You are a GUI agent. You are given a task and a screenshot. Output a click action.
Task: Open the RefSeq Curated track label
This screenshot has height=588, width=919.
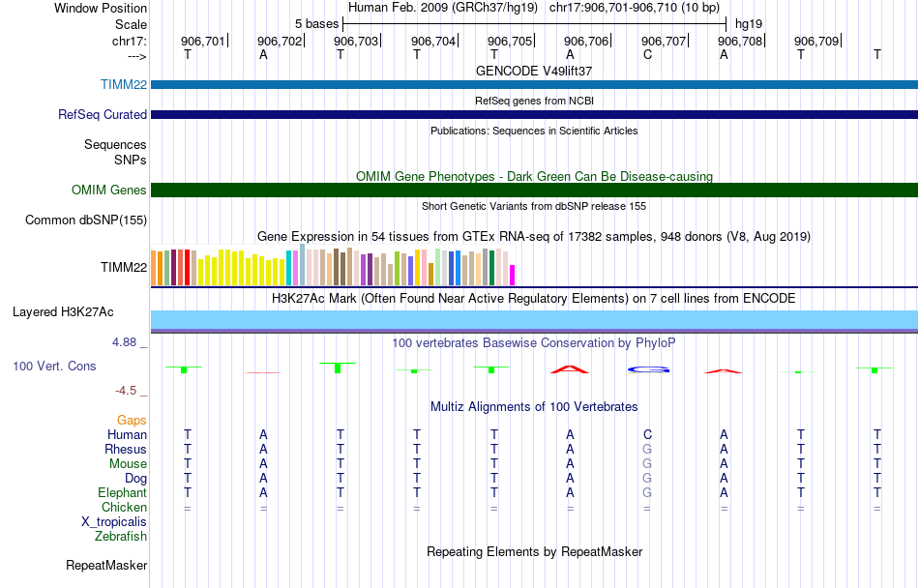[102, 115]
